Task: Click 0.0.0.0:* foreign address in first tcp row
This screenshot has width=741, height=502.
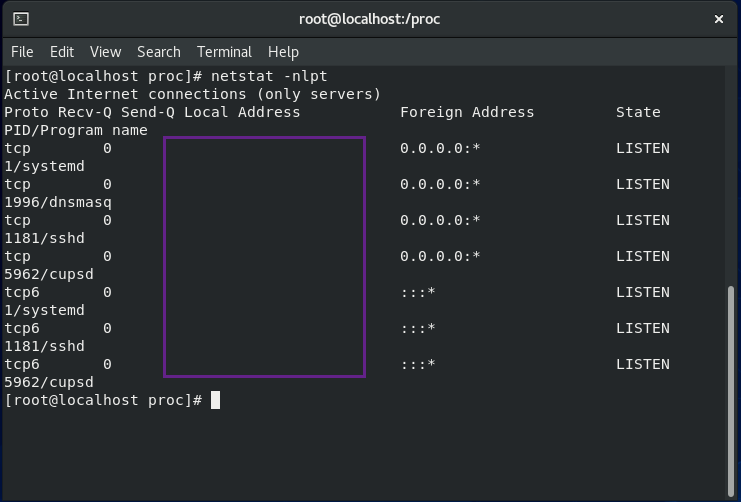Action: 440,148
